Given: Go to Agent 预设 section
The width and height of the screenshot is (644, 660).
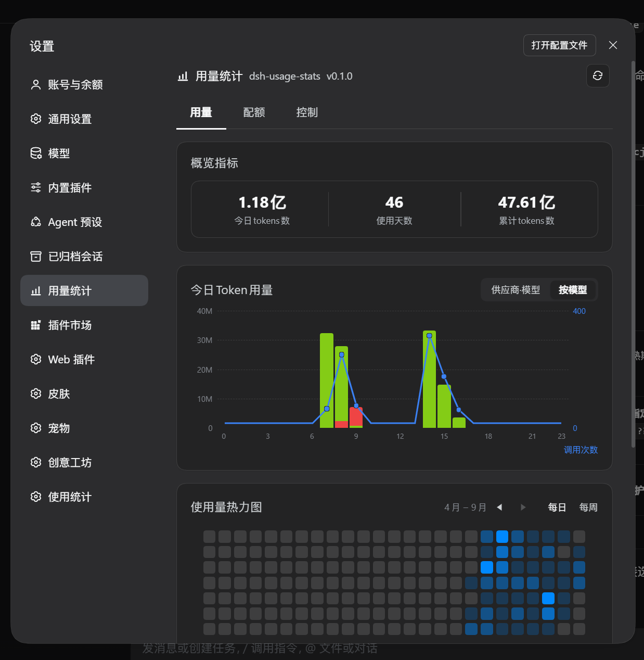Looking at the screenshot, I should [x=84, y=222].
